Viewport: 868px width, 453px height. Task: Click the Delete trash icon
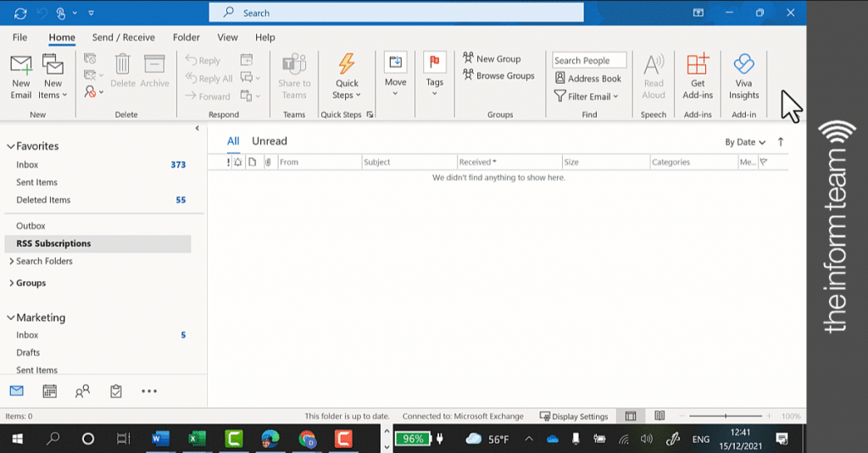pos(122,71)
